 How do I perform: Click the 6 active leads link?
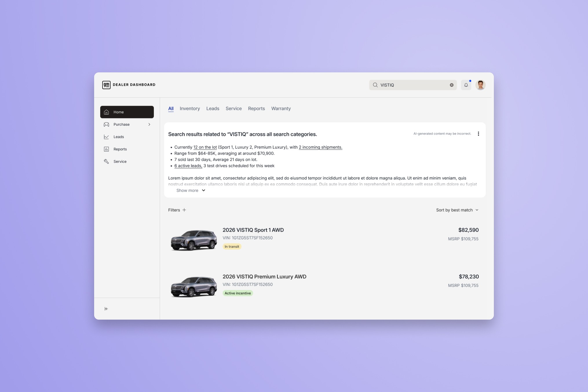coord(188,166)
